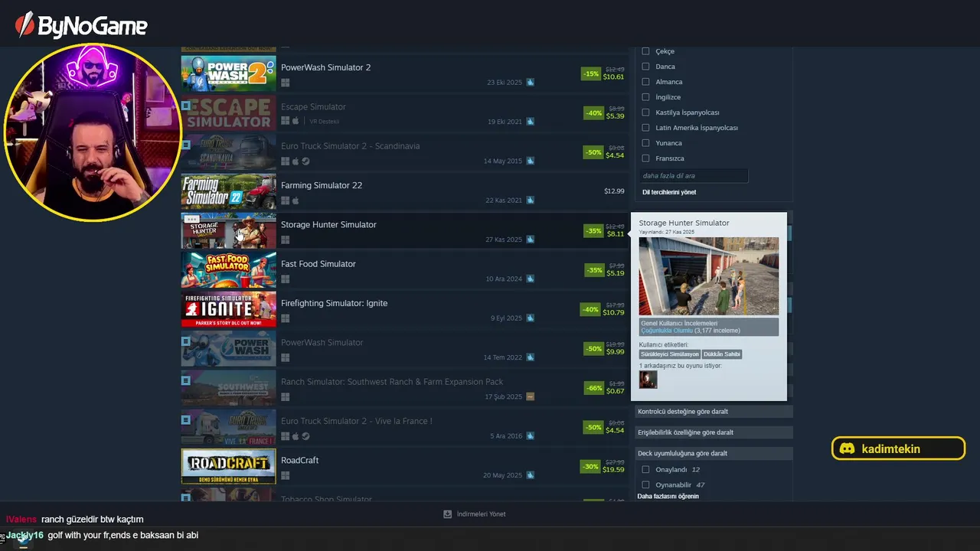Image resolution: width=980 pixels, height=551 pixels.
Task: Click the '27 Kas 2025' date in Storage Hunter row
Action: click(x=504, y=240)
